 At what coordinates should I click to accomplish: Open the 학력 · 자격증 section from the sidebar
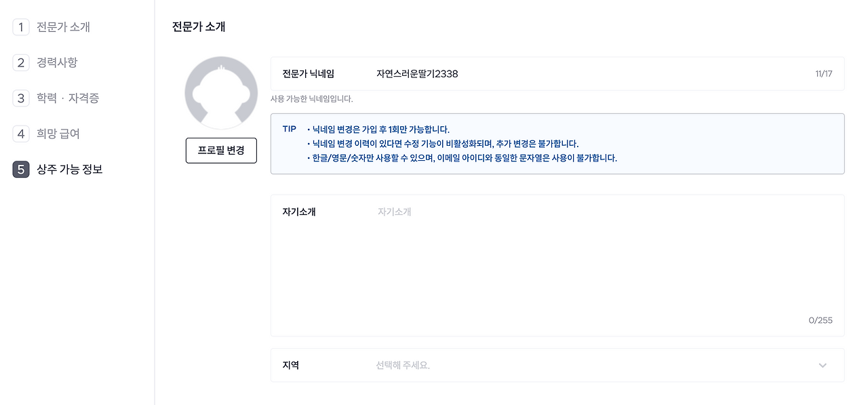point(61,98)
